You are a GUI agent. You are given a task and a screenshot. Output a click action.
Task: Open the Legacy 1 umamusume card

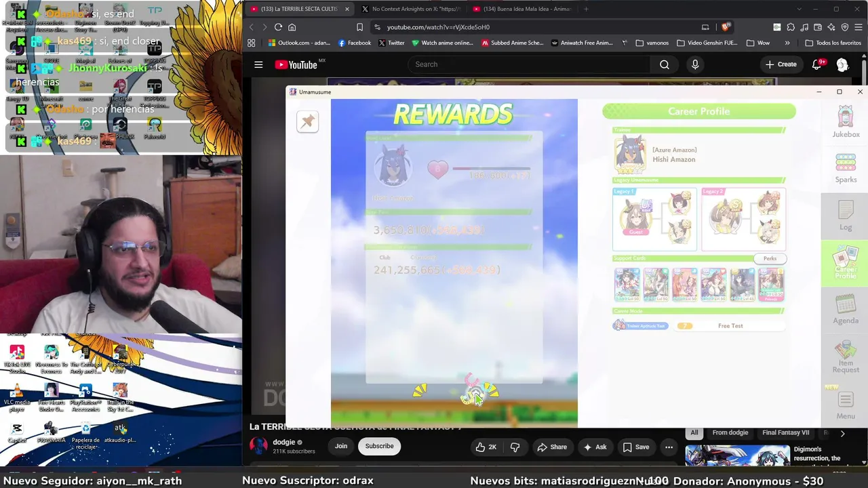pyautogui.click(x=654, y=219)
